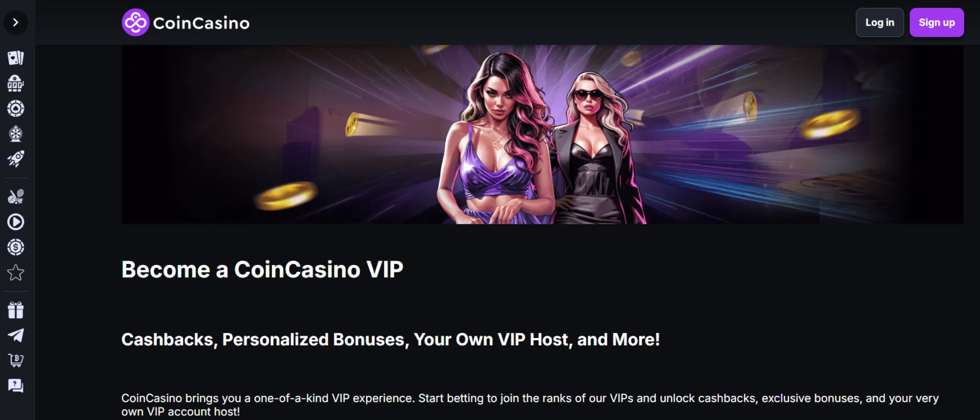Click the Become a CoinCasino VIP heading
The height and width of the screenshot is (420, 980).
click(262, 269)
